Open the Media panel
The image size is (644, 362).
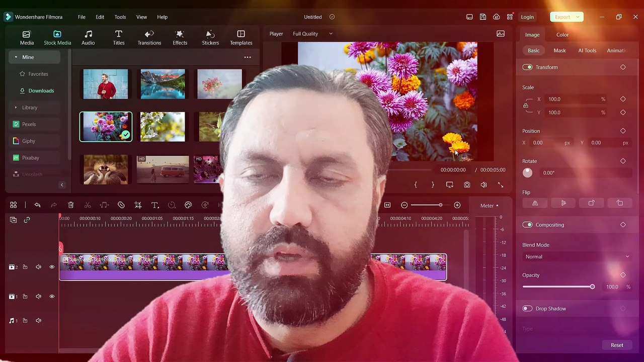pyautogui.click(x=27, y=38)
